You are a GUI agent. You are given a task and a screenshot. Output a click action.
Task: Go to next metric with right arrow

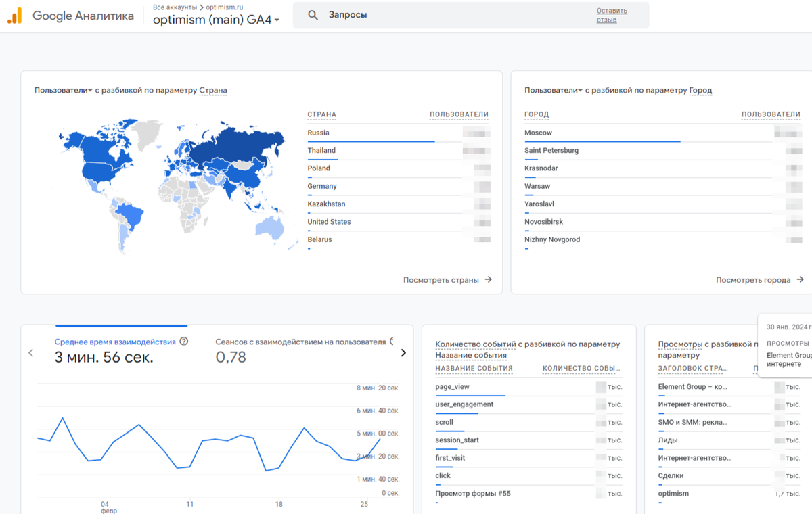pyautogui.click(x=403, y=352)
